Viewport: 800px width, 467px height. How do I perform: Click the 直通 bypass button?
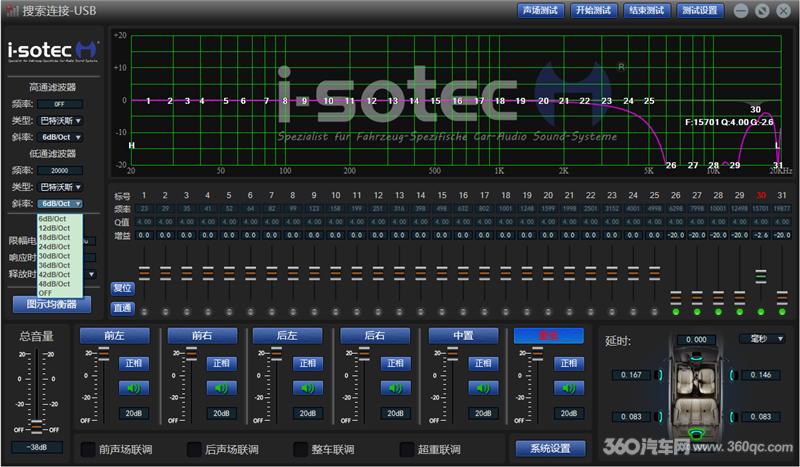[x=122, y=308]
